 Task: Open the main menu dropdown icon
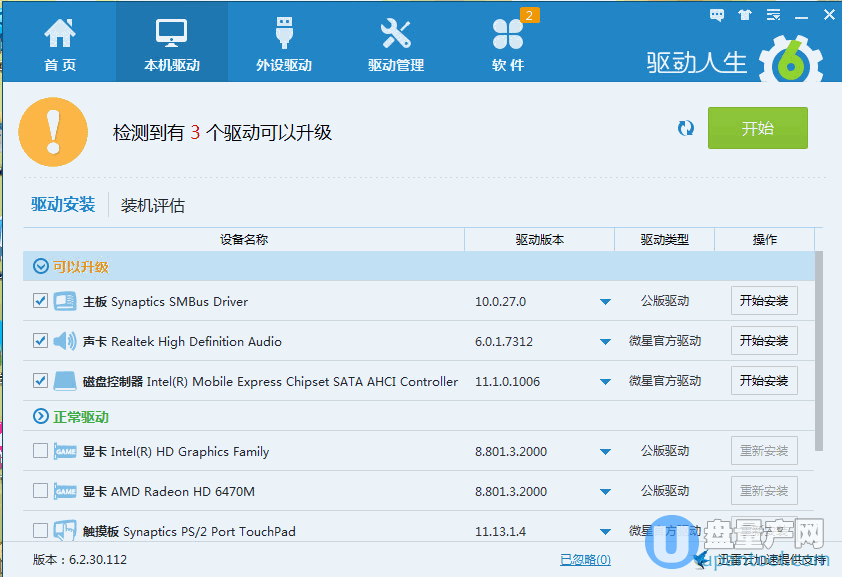tap(773, 15)
